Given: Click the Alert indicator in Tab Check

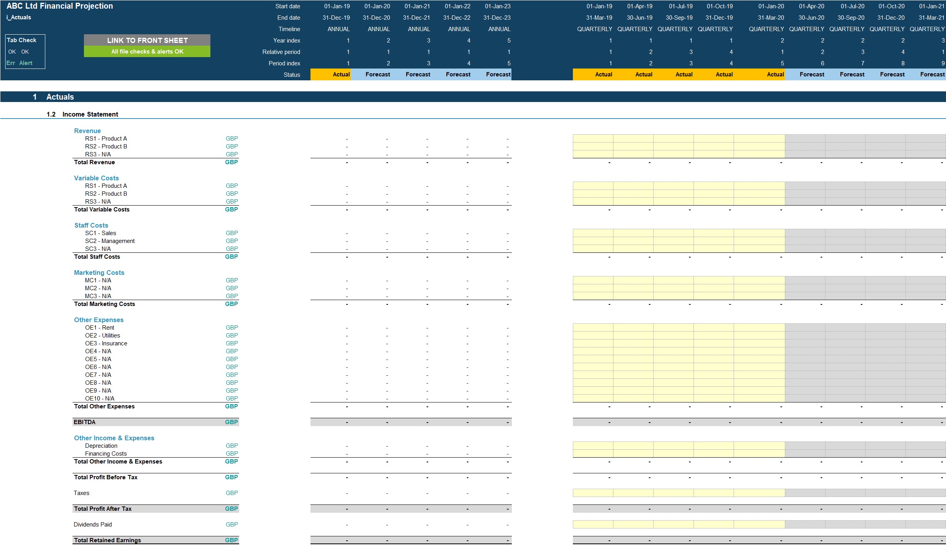Looking at the screenshot, I should click(x=26, y=63).
